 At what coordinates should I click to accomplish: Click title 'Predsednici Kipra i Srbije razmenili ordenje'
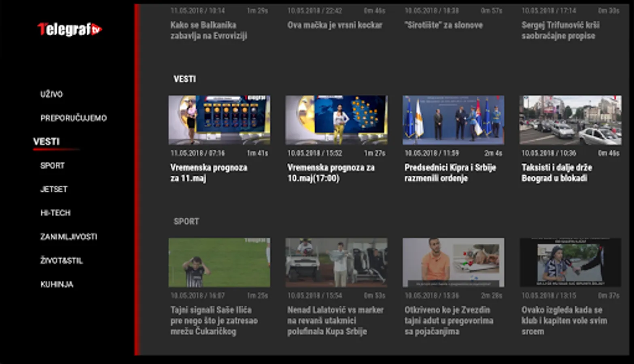450,173
